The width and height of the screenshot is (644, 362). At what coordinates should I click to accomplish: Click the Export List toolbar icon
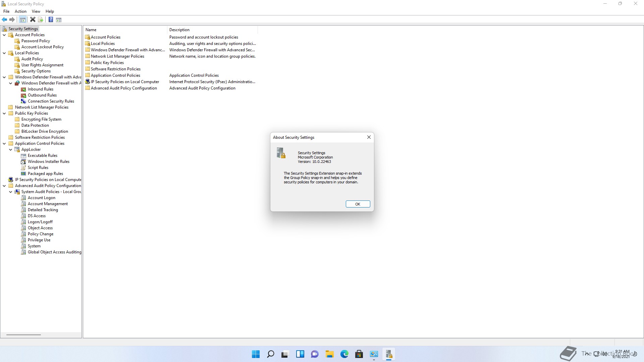pos(41,20)
